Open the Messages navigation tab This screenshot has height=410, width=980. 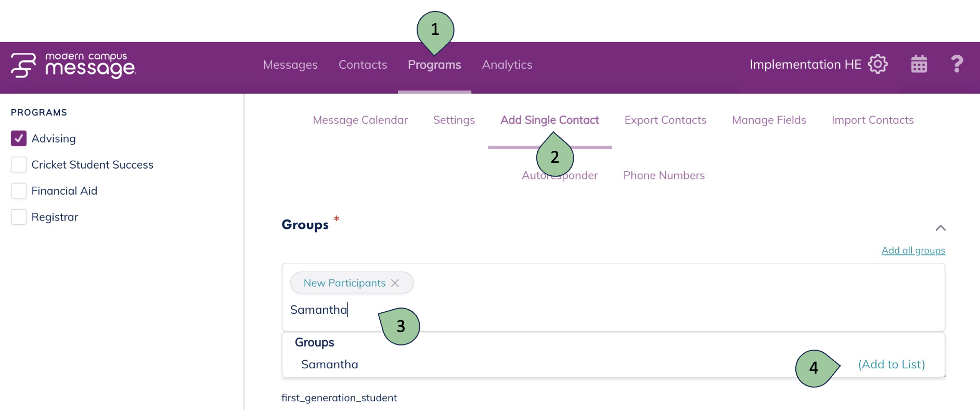(290, 65)
